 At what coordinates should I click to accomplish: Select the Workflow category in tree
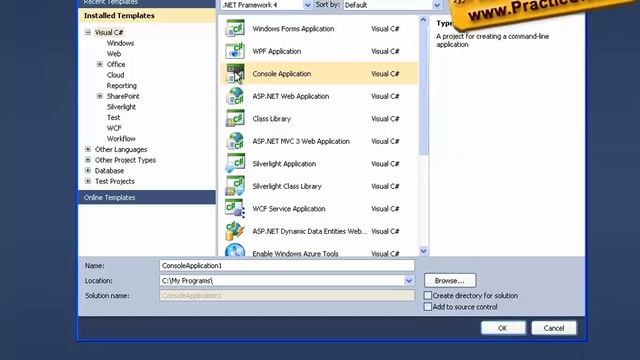tap(121, 138)
